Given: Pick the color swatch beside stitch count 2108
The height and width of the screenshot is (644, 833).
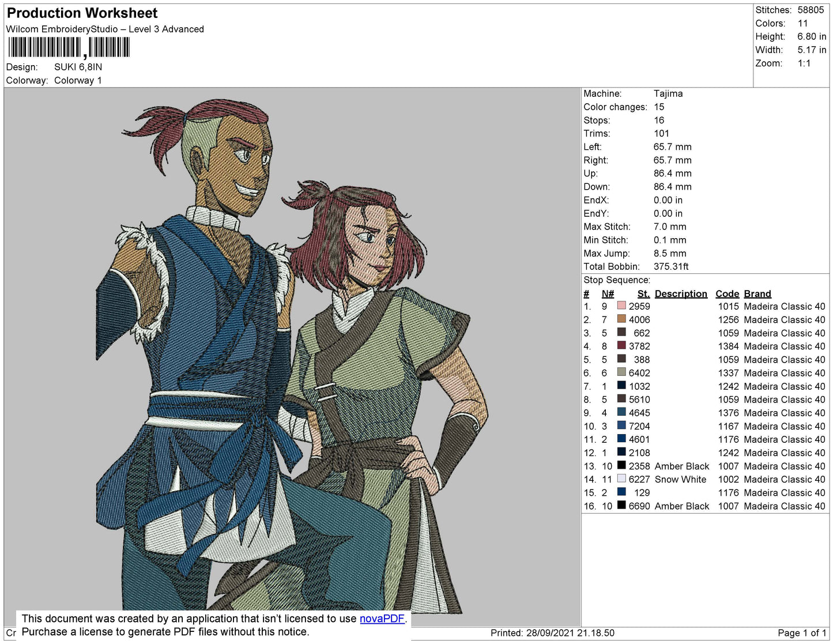Looking at the screenshot, I should coord(621,453).
